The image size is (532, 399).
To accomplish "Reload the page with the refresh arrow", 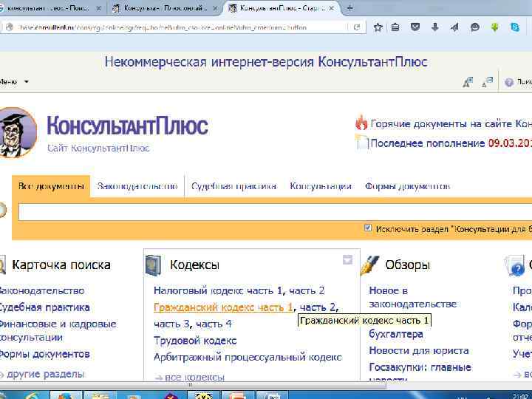I will (x=357, y=27).
